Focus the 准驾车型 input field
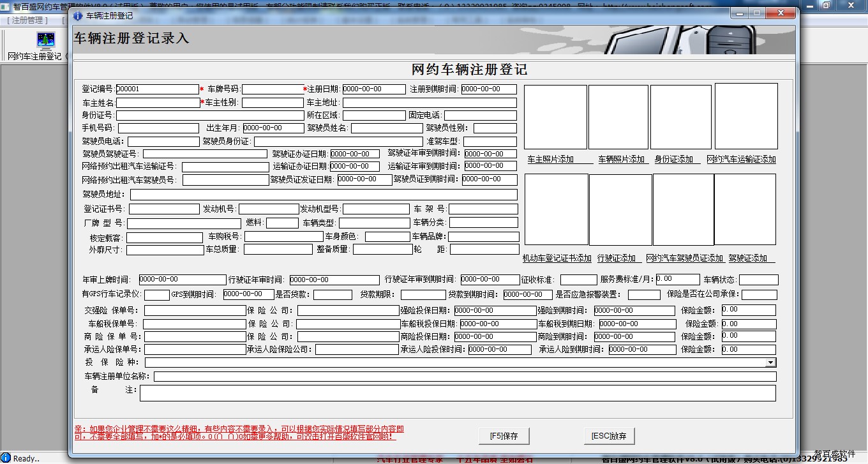This screenshot has height=464, width=868. click(490, 141)
